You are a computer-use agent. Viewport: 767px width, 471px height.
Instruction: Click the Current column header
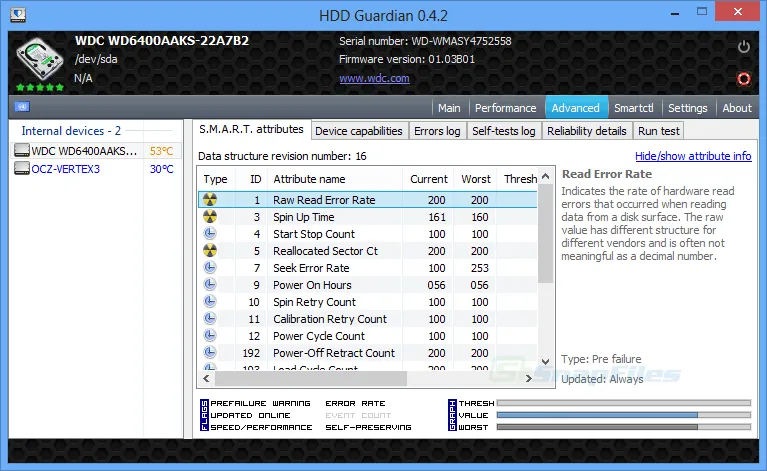(x=429, y=179)
